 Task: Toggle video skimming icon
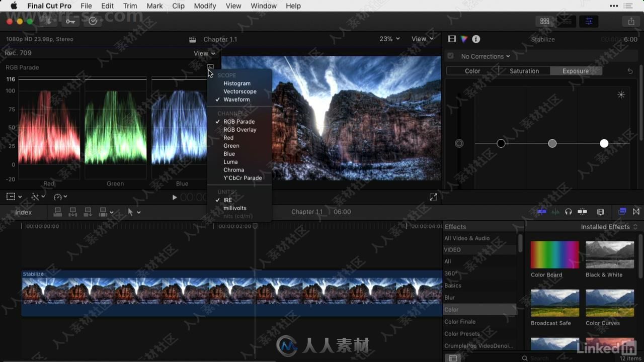pos(541,212)
